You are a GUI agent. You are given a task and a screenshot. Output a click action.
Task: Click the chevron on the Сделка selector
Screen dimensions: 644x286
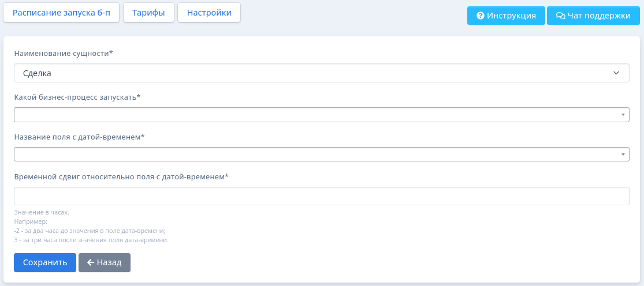tap(616, 73)
